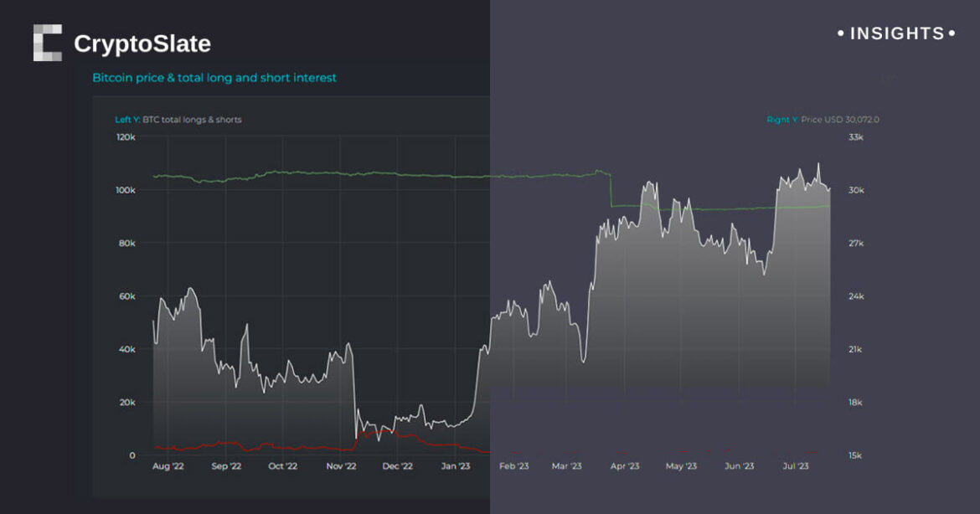Select the Right Y Price USD legend
The image size is (980, 514).
pos(823,120)
